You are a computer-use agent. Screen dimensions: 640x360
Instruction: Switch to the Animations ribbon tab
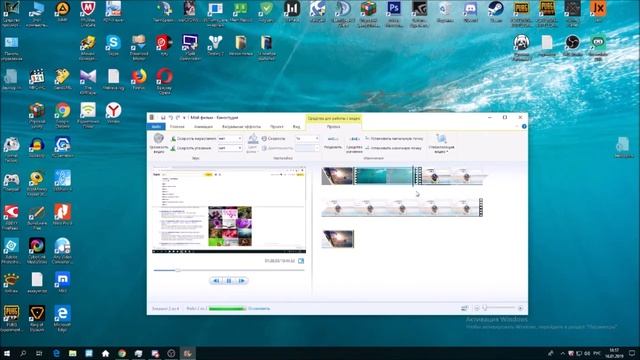point(203,127)
